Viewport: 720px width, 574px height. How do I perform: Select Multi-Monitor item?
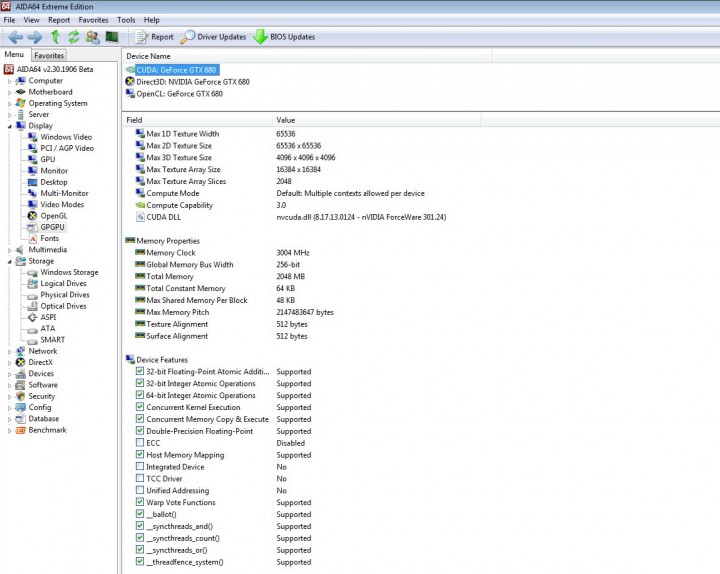tap(64, 193)
